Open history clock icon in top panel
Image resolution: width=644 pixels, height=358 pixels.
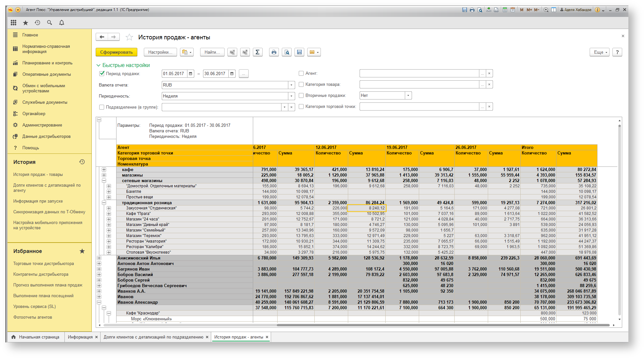(37, 22)
